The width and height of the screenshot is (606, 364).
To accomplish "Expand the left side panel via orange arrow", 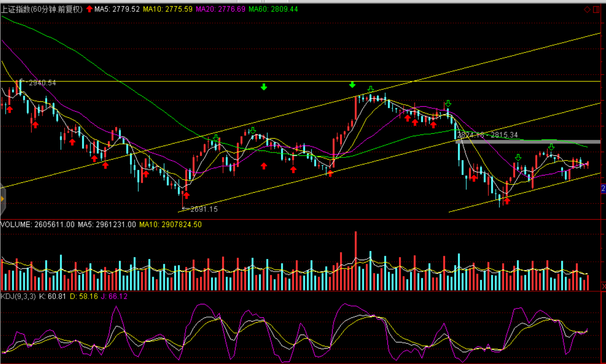I will pos(2,199).
